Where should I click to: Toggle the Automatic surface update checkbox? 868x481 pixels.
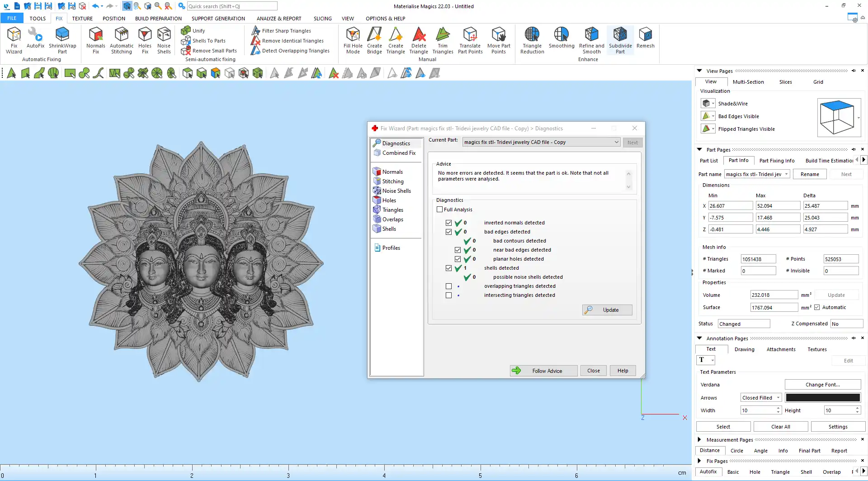pos(817,307)
